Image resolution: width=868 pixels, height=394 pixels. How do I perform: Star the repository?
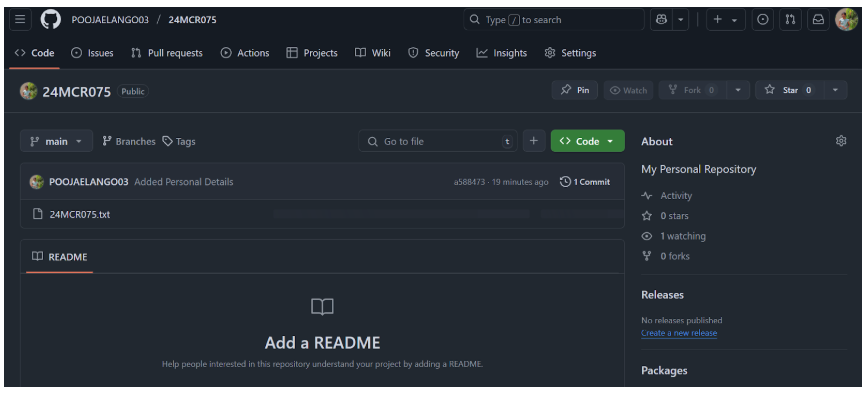coord(789,90)
